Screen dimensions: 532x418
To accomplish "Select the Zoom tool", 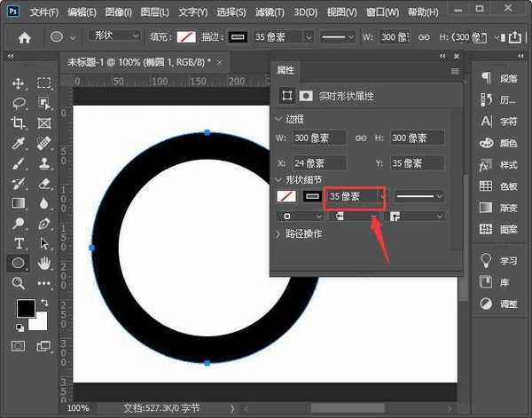I will (x=19, y=283).
